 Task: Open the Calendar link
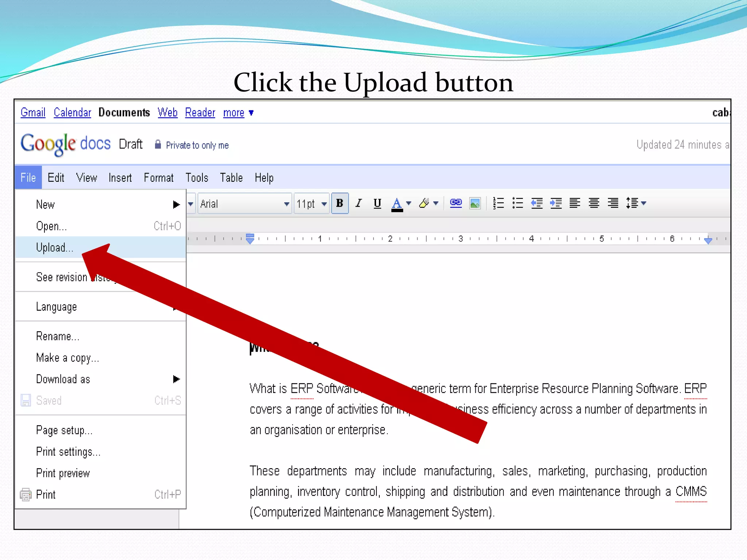72,112
